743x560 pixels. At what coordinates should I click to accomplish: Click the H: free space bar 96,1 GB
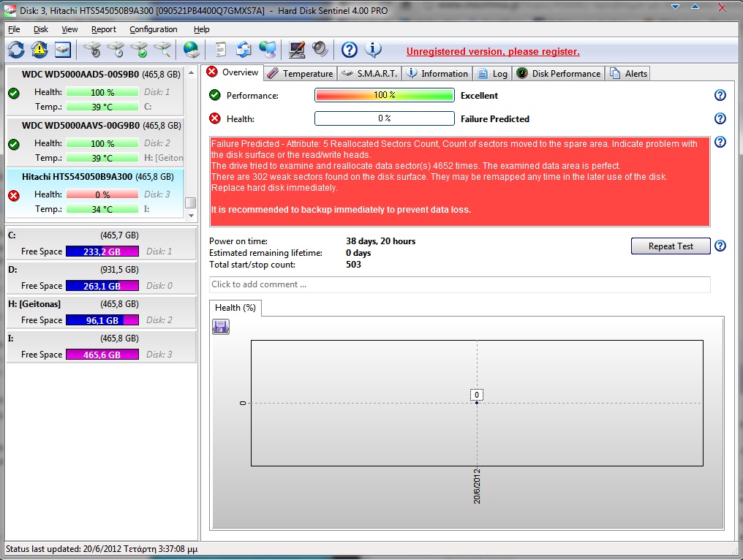point(102,320)
